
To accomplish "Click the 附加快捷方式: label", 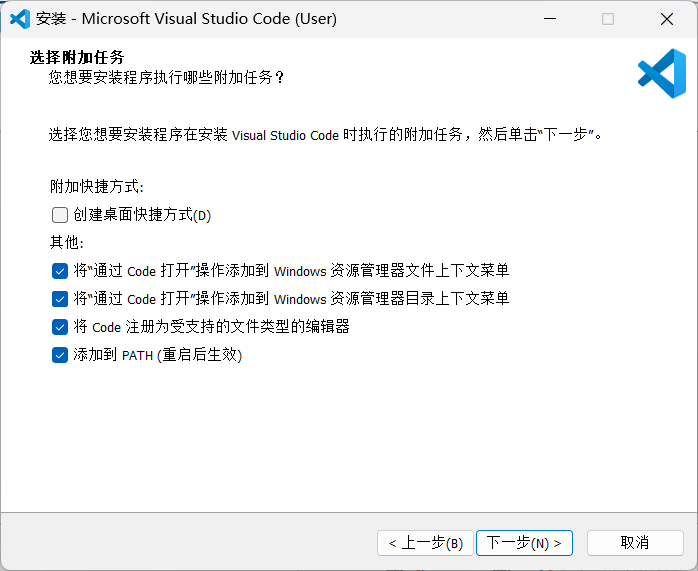I will pyautogui.click(x=97, y=186).
